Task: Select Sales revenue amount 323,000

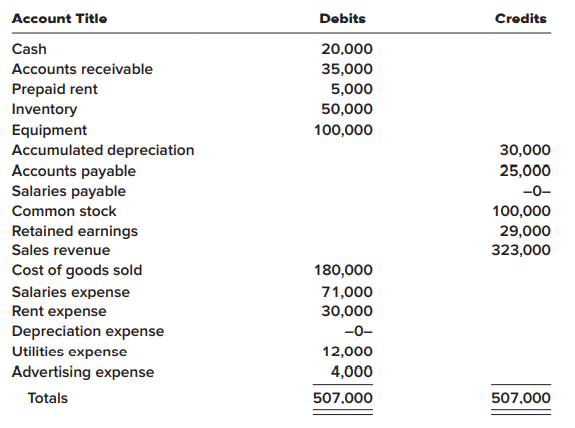Action: pyautogui.click(x=521, y=250)
